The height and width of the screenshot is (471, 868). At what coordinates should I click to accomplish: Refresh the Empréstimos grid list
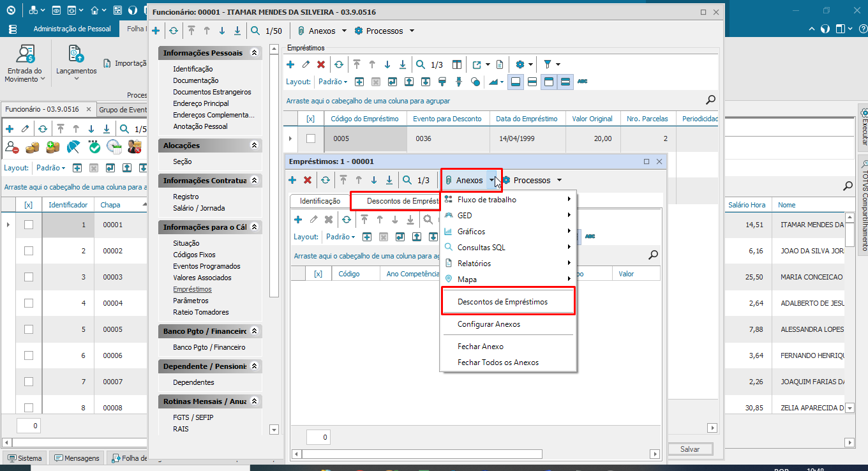(x=339, y=64)
